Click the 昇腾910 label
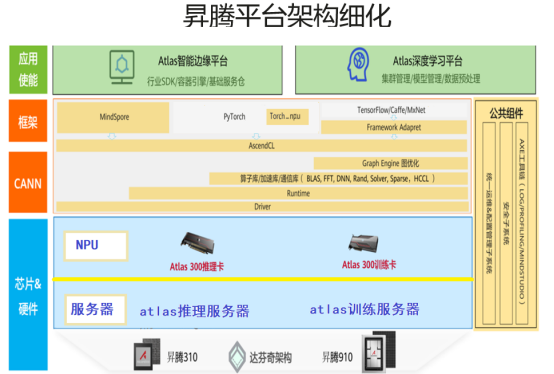554x374 pixels. click(x=337, y=357)
